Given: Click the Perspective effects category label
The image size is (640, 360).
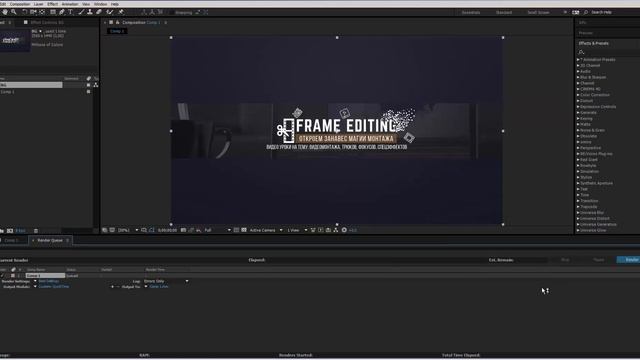Looking at the screenshot, I should click(591, 148).
